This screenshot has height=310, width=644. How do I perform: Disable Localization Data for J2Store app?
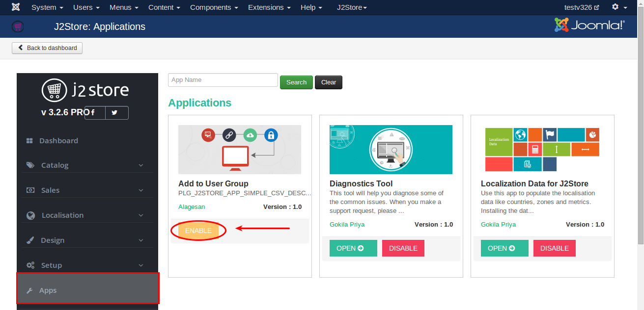(x=554, y=248)
